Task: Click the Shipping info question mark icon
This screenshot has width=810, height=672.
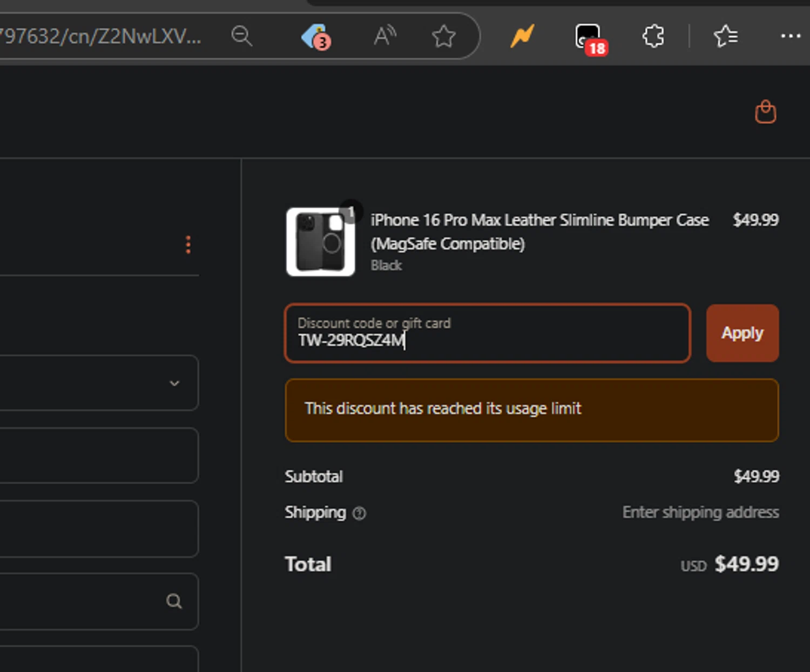Action: (359, 513)
